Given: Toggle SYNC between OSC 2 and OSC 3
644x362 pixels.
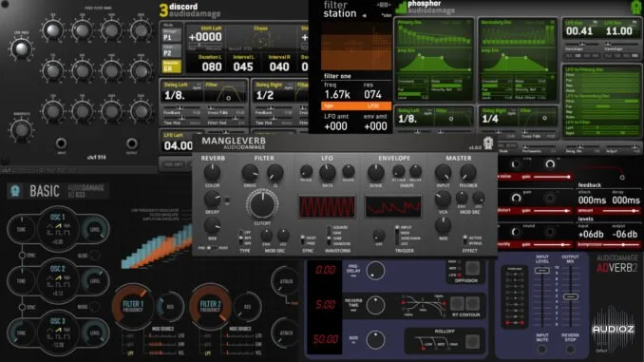Looking at the screenshot, I should 22,307.
